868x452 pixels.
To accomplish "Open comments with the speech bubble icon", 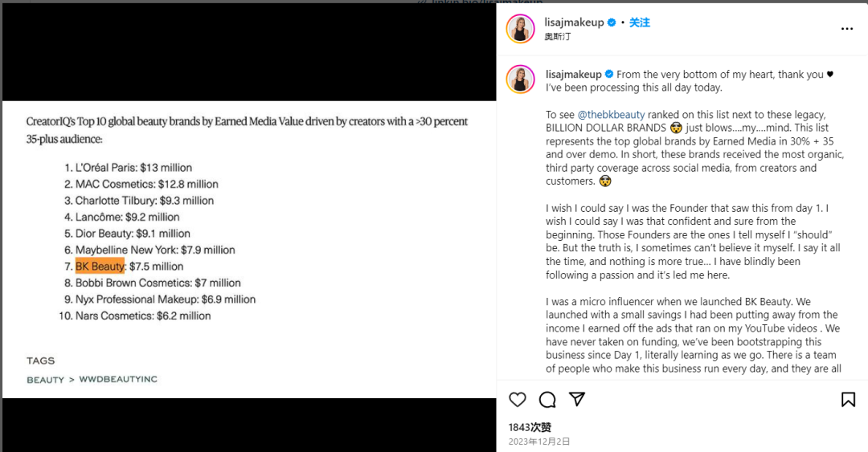I will coord(547,400).
